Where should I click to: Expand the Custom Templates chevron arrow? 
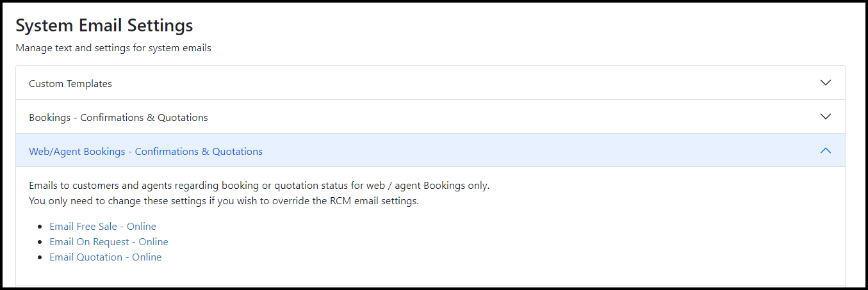[x=826, y=83]
